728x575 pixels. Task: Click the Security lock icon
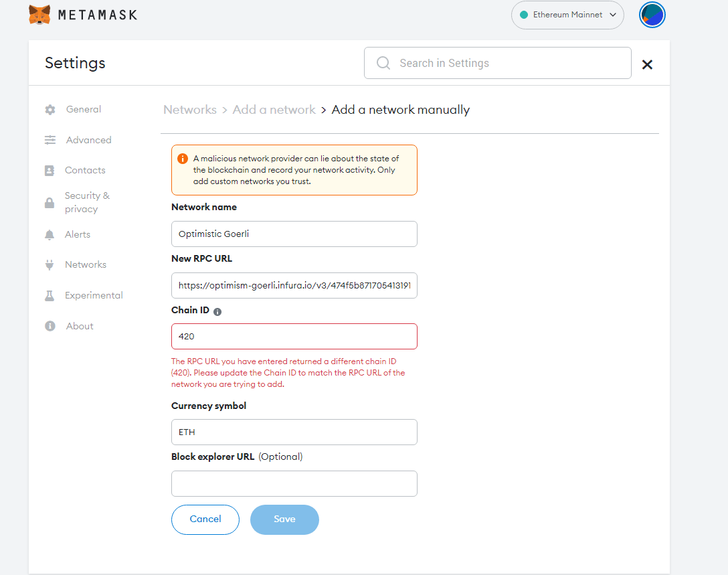50,203
